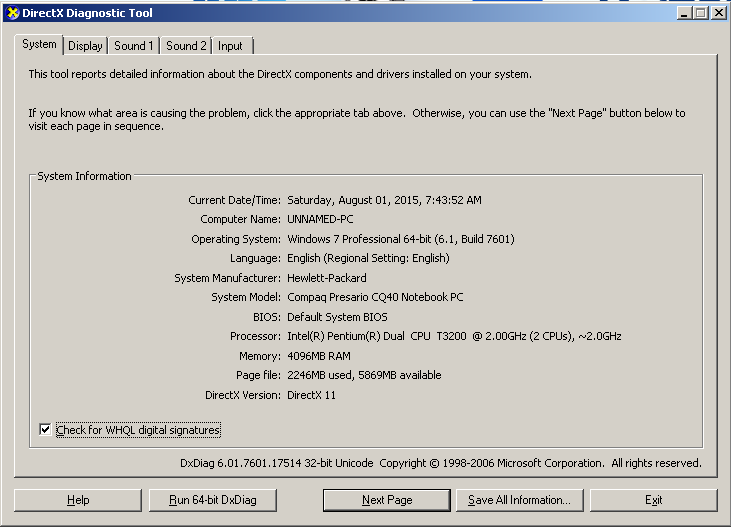
Task: Click the System Model: field label
Action: pos(246,297)
